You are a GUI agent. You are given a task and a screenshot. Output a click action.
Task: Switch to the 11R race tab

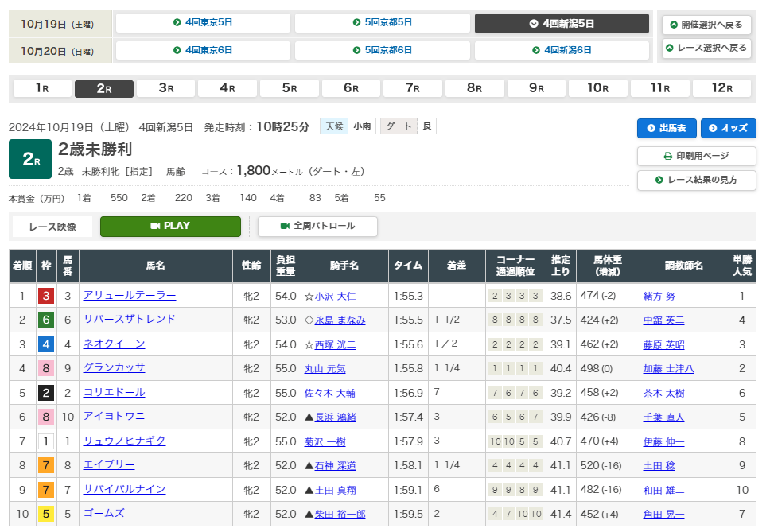pyautogui.click(x=659, y=88)
